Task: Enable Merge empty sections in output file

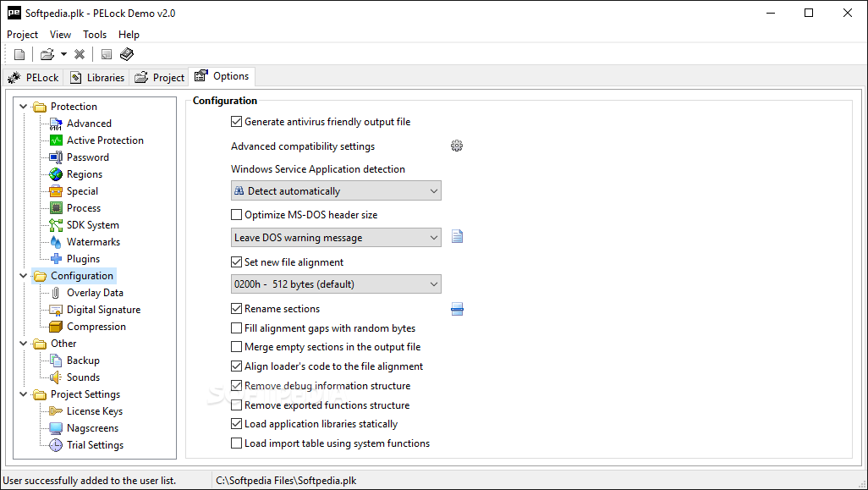Action: pos(236,347)
